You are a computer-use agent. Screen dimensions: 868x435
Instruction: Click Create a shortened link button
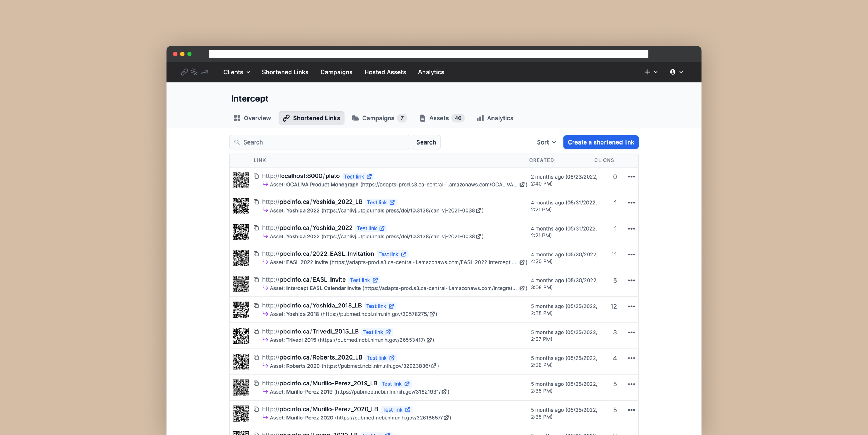click(x=601, y=142)
